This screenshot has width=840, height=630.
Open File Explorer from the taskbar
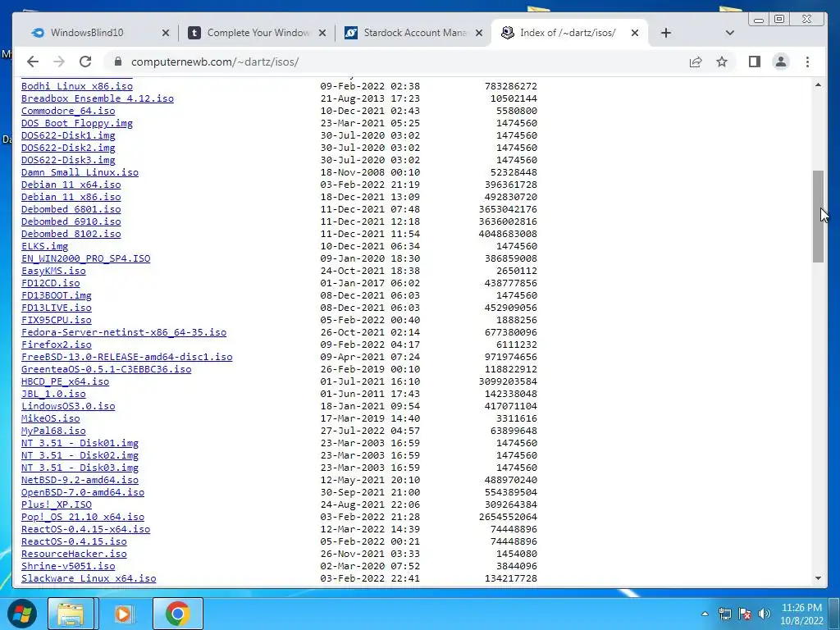(71, 614)
